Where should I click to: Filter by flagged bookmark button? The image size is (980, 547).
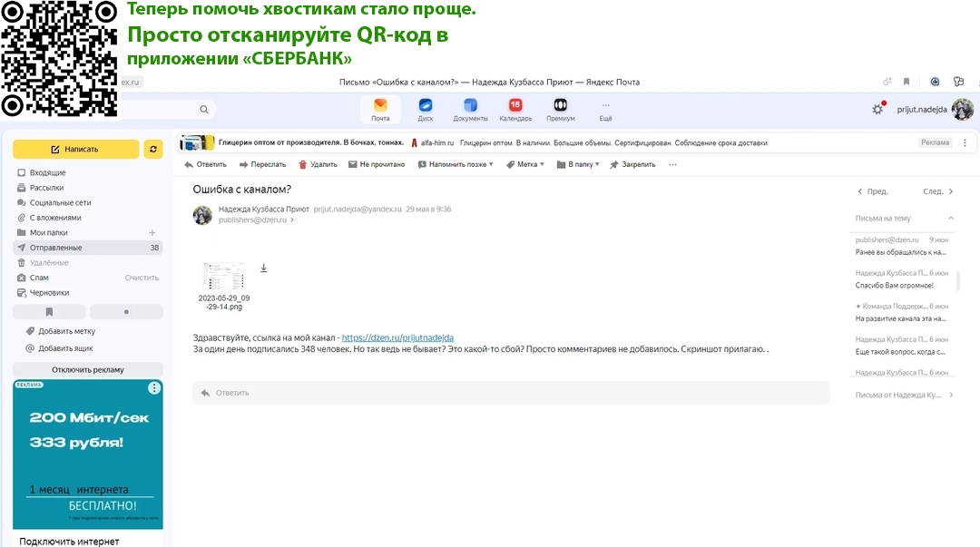pos(49,311)
